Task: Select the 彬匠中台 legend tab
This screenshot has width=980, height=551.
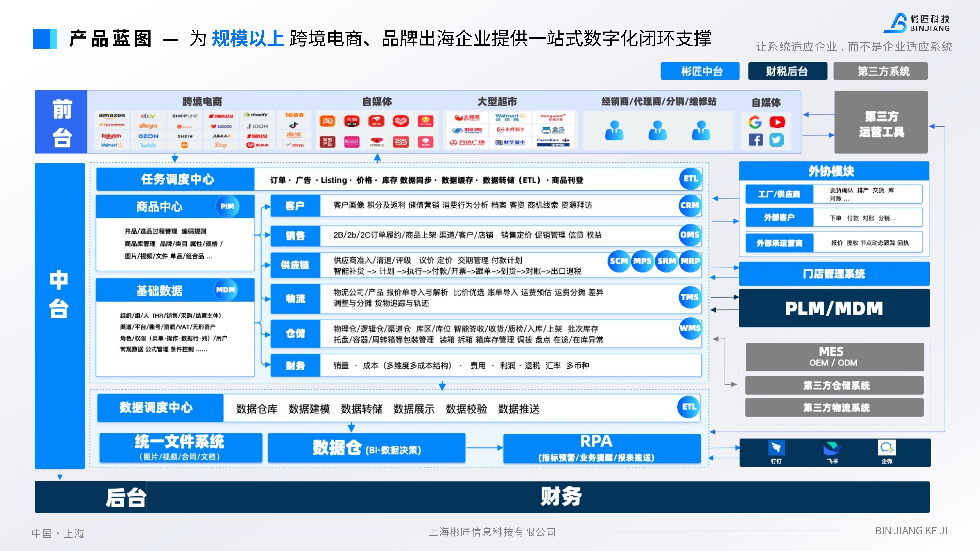Action: [700, 71]
